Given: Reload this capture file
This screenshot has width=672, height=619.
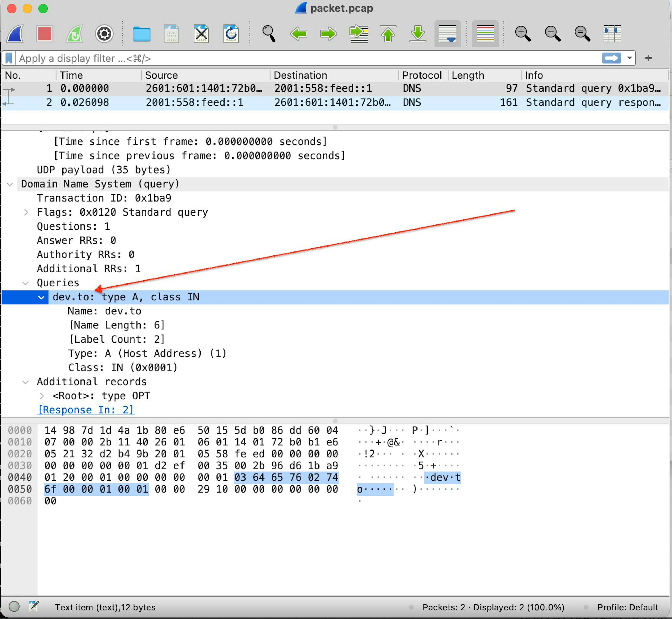Looking at the screenshot, I should click(x=231, y=33).
